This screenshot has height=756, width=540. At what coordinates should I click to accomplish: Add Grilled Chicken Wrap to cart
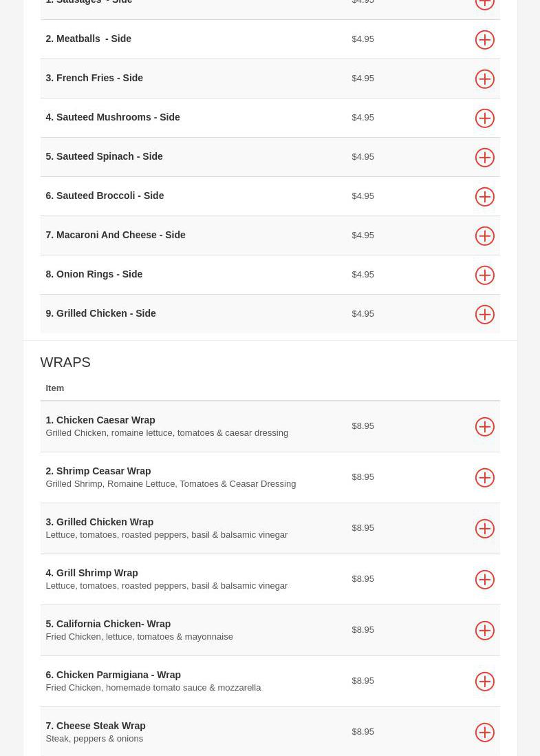click(485, 529)
